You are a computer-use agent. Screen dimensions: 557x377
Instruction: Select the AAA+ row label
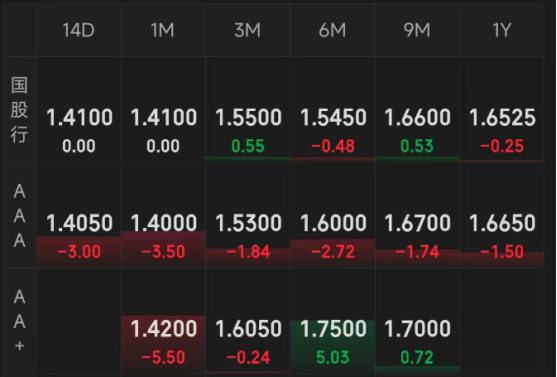click(19, 322)
